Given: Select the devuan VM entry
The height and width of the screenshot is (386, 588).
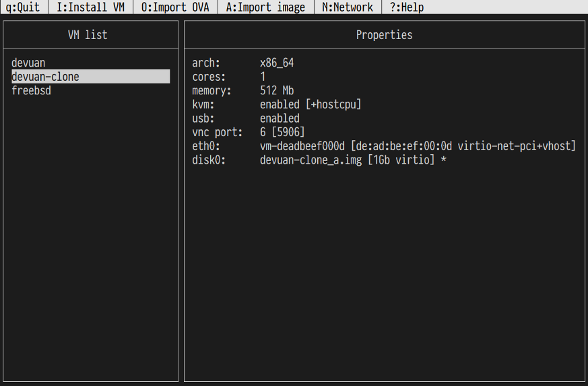Looking at the screenshot, I should click(28, 63).
